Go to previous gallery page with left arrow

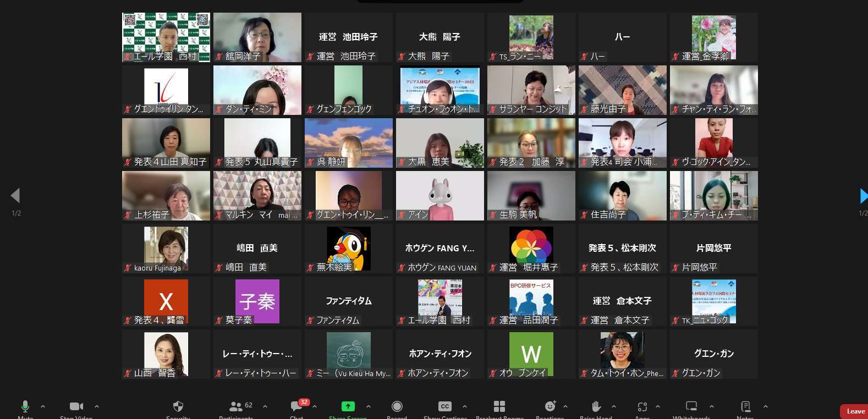[15, 196]
